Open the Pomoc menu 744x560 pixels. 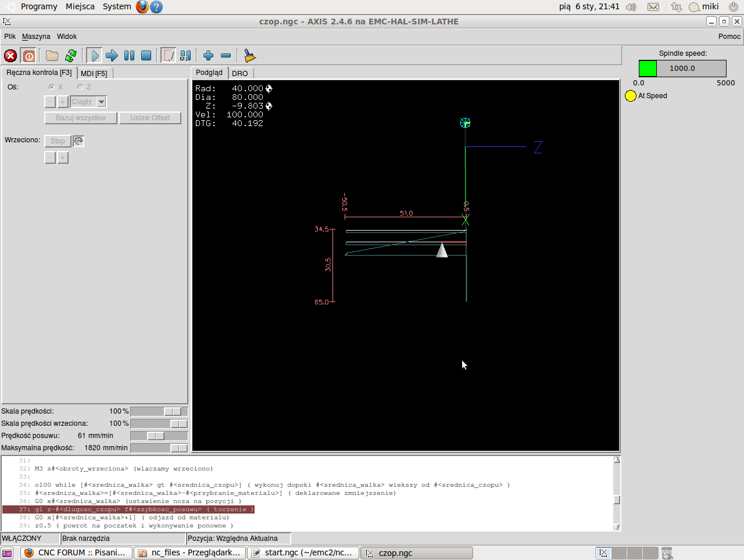pos(729,36)
